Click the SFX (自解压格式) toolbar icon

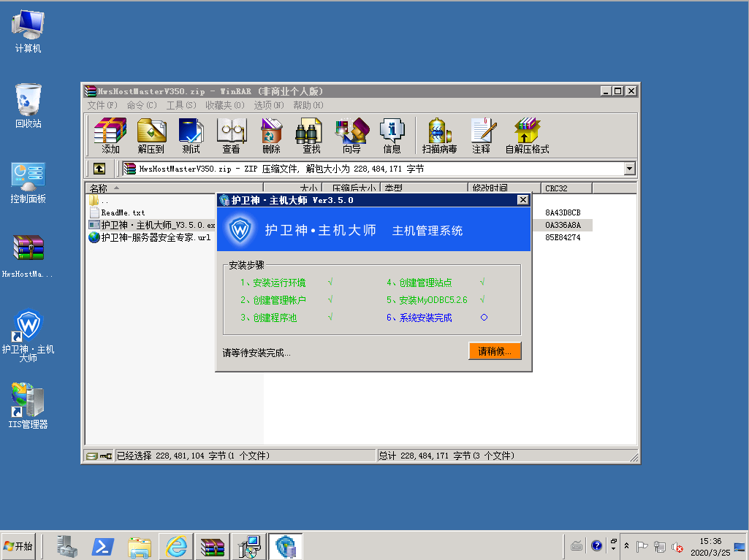527,136
